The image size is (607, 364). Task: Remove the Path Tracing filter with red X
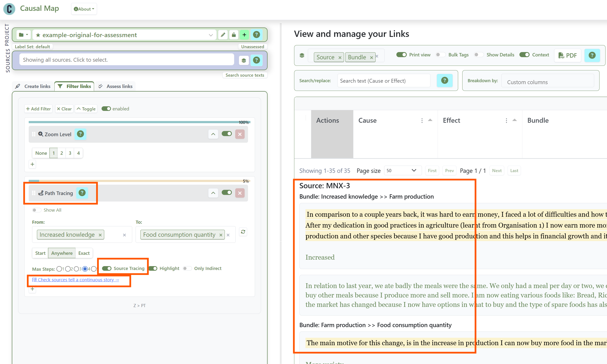coord(240,193)
